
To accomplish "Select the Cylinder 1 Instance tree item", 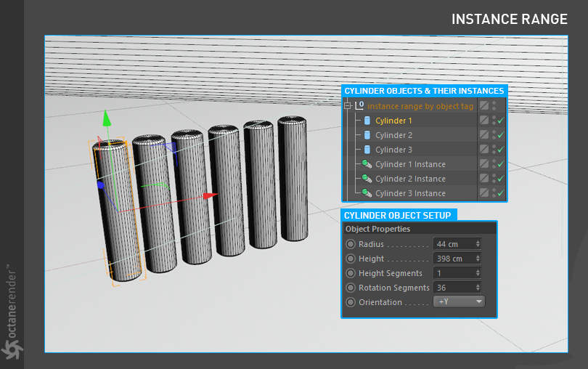I will [410, 164].
